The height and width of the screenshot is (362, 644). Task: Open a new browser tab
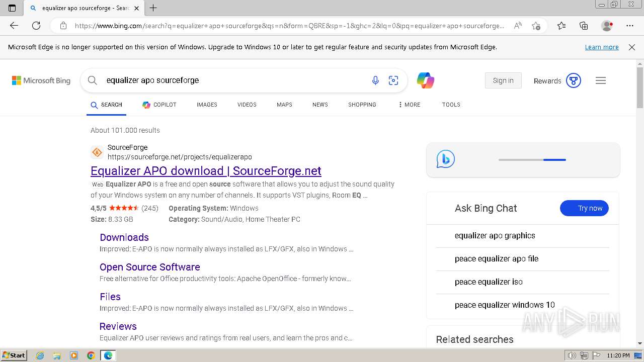pyautogui.click(x=153, y=8)
